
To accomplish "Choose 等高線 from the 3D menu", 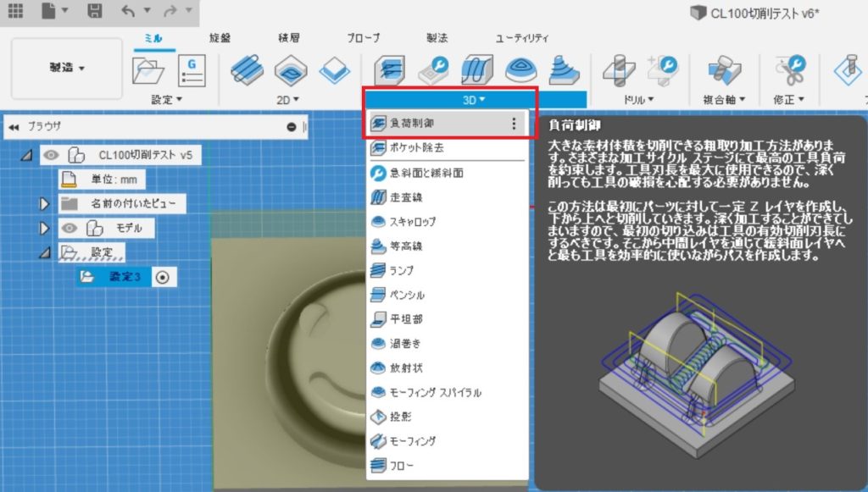I will tap(448, 246).
